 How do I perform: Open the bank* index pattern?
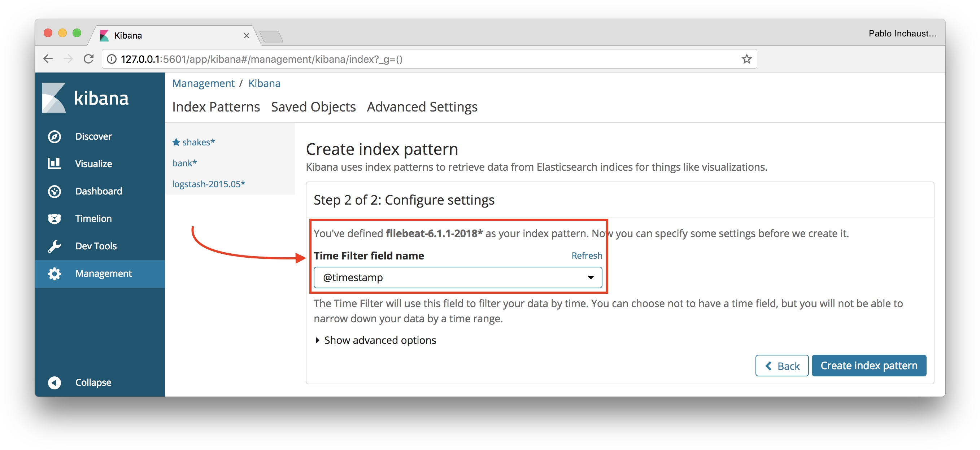pos(184,163)
